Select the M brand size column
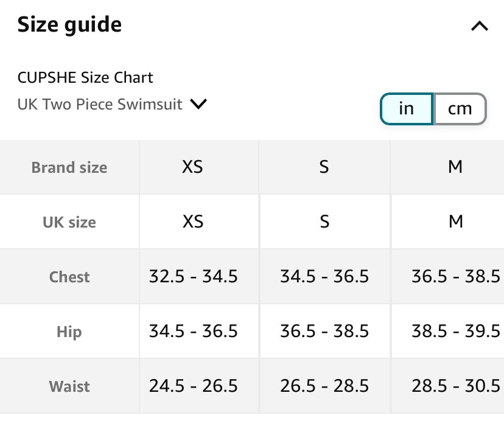Screen dimensions: 504x432 (455, 167)
